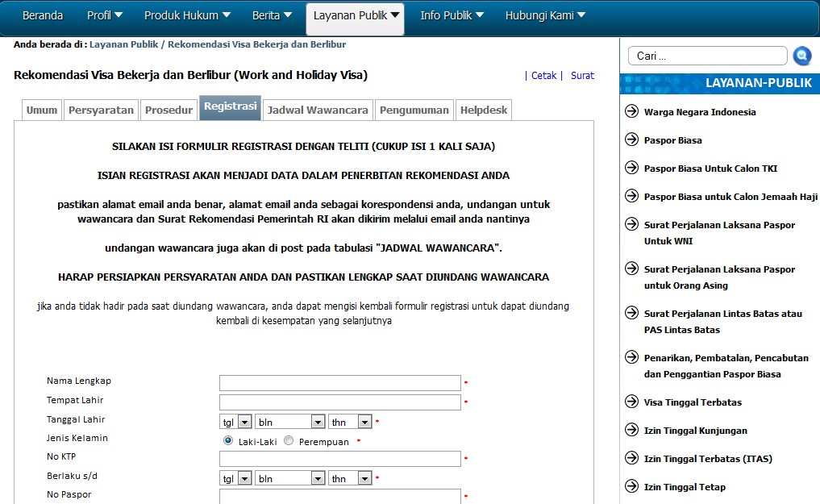Select Laki-Laki gender radio button
This screenshot has width=820, height=504.
coord(228,440)
